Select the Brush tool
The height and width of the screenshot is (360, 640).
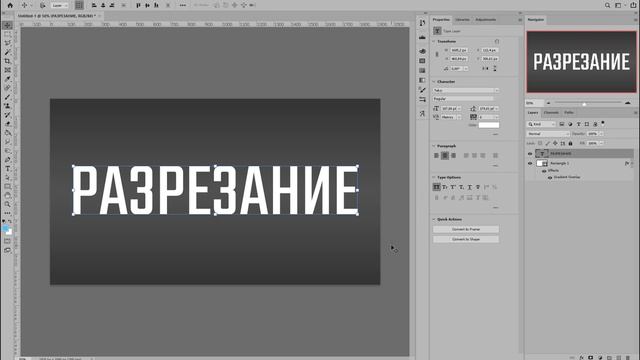click(7, 97)
